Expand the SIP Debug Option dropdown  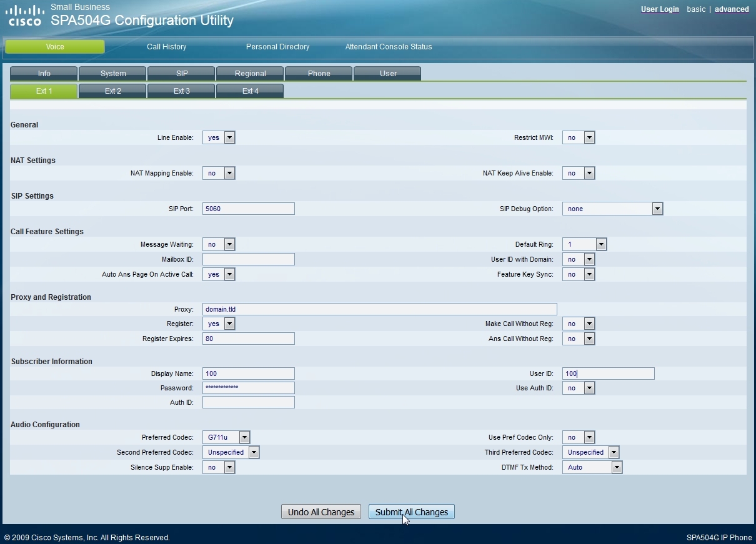[x=612, y=209]
